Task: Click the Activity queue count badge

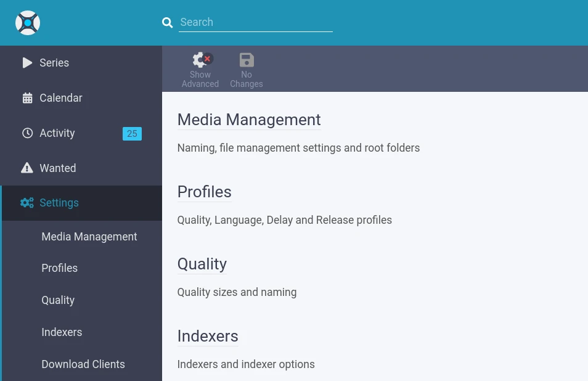Action: coord(132,134)
